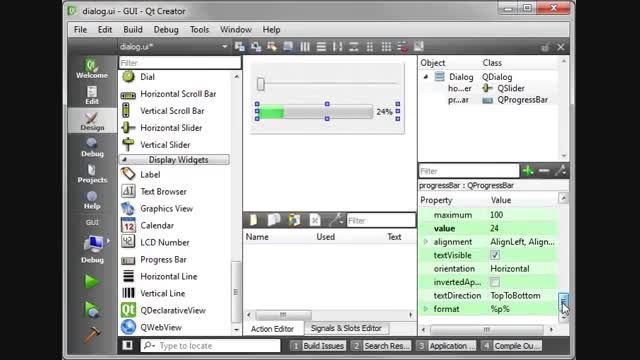Add a dynamic property with plus icon
The width and height of the screenshot is (640, 360).
coord(528,171)
